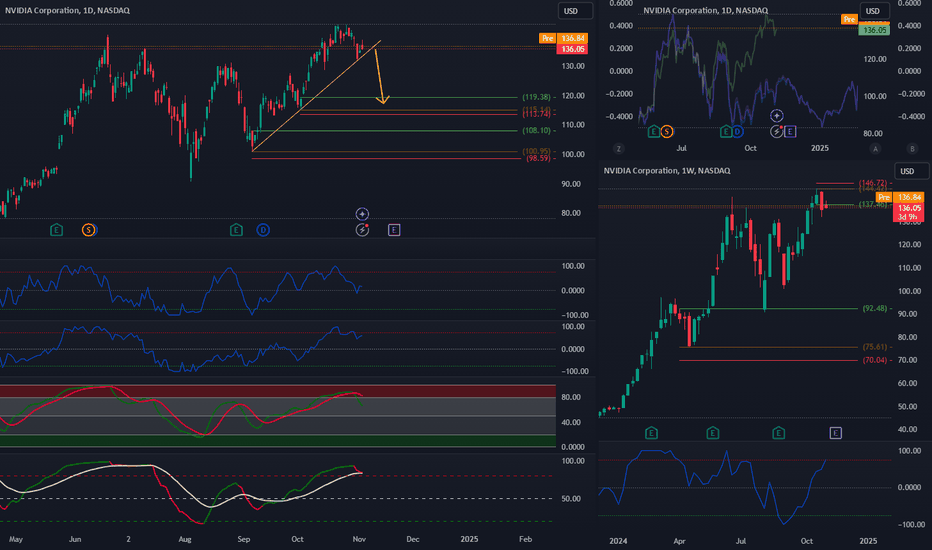
Task: Click the green 136.05 price label in top-right chart
Action: point(874,30)
